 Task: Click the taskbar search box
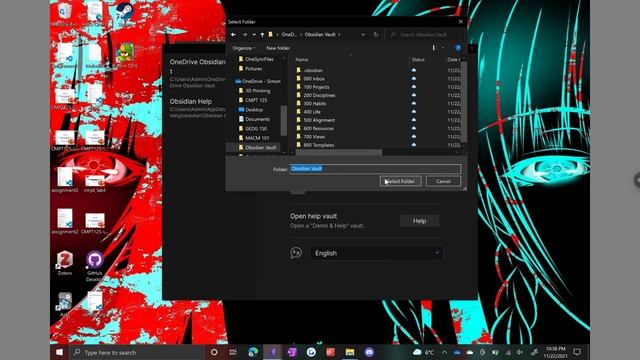coord(137,352)
